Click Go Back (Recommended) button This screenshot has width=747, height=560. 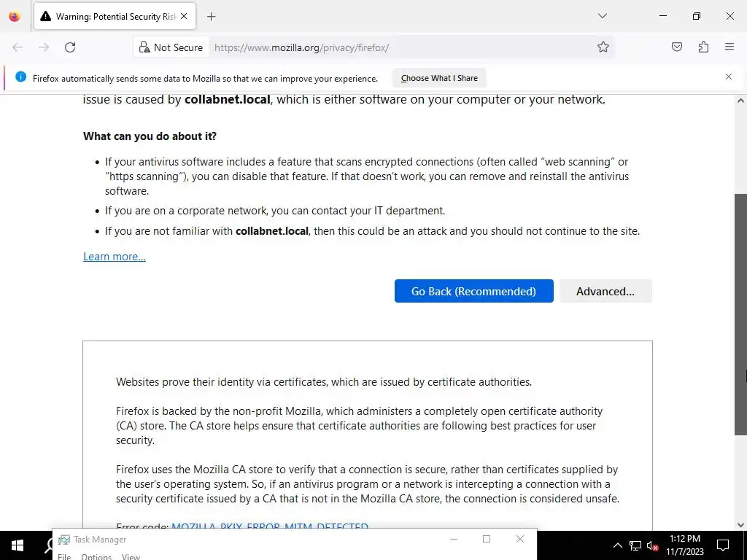474,291
